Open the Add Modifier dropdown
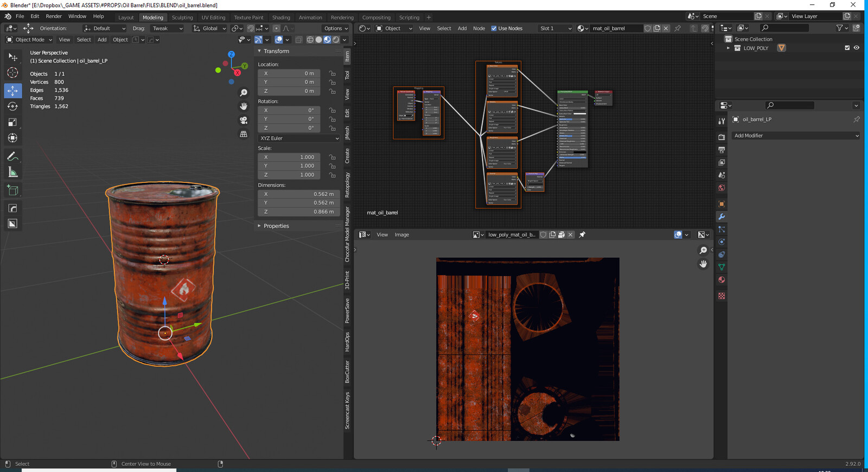Image resolution: width=868 pixels, height=472 pixels. click(796, 136)
